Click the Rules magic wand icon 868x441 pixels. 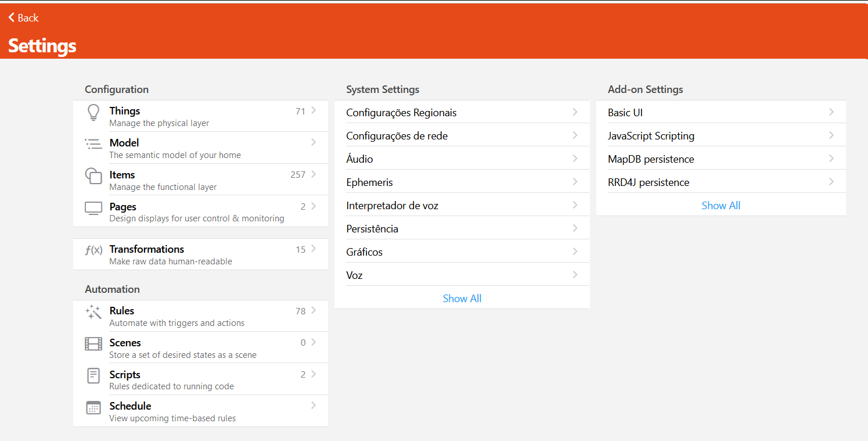(x=93, y=313)
